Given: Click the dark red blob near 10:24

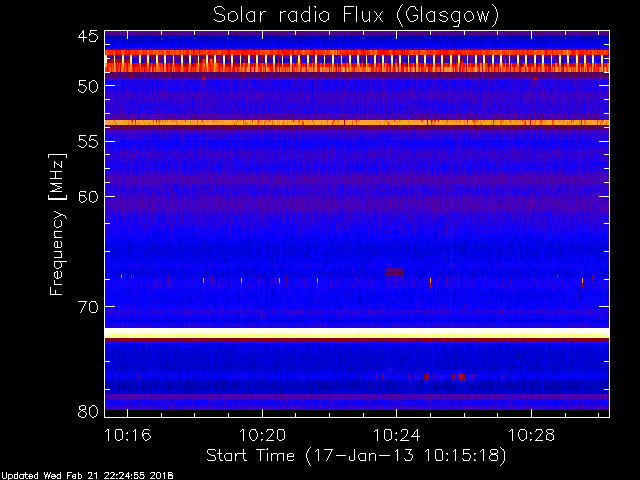Looking at the screenshot, I should (x=395, y=271).
